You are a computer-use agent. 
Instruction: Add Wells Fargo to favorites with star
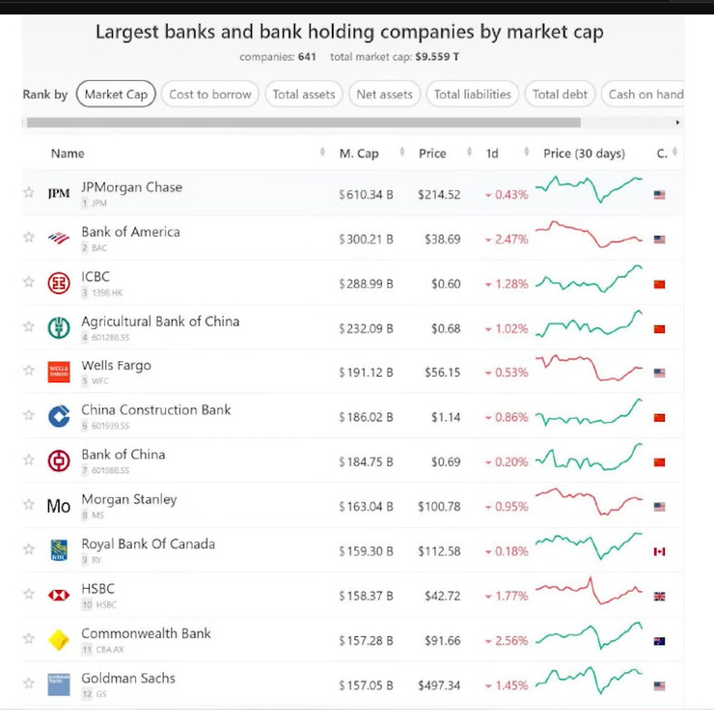(x=29, y=370)
